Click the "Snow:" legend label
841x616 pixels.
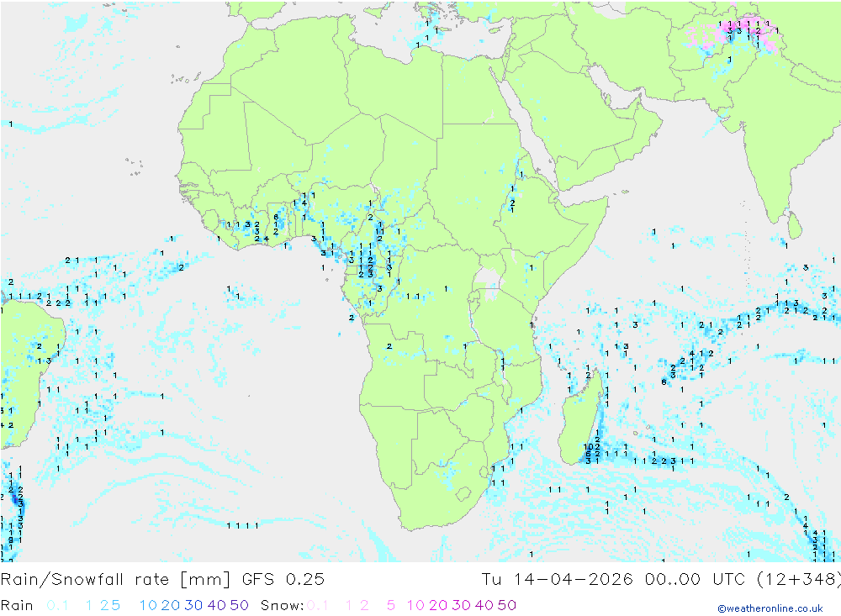coord(282,605)
